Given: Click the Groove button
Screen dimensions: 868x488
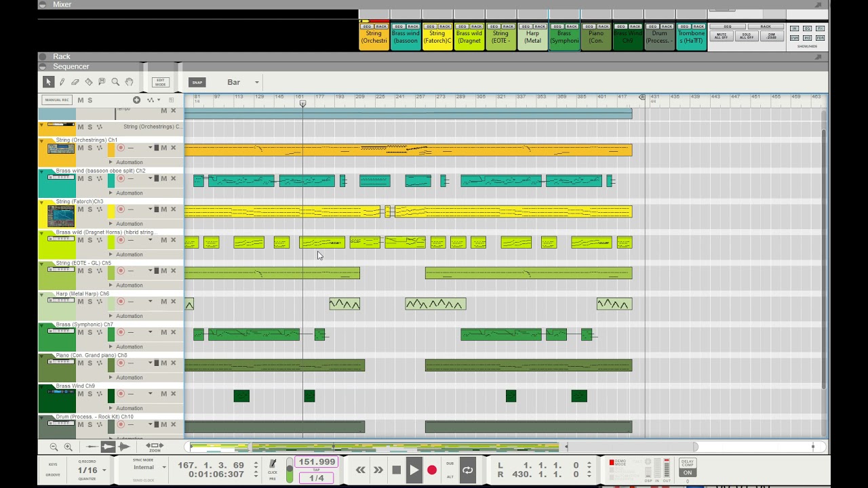Looking at the screenshot, I should pos(53,475).
